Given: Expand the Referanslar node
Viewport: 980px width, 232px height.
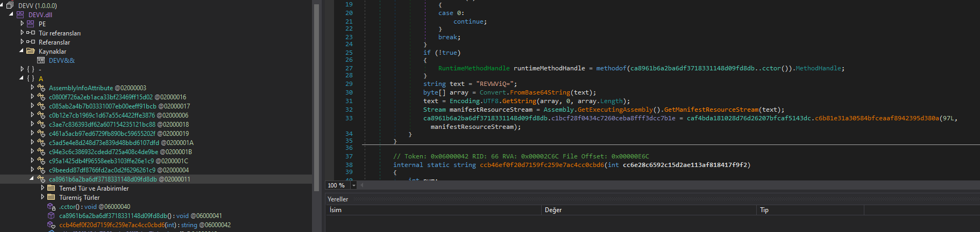Looking at the screenshot, I should [x=22, y=42].
